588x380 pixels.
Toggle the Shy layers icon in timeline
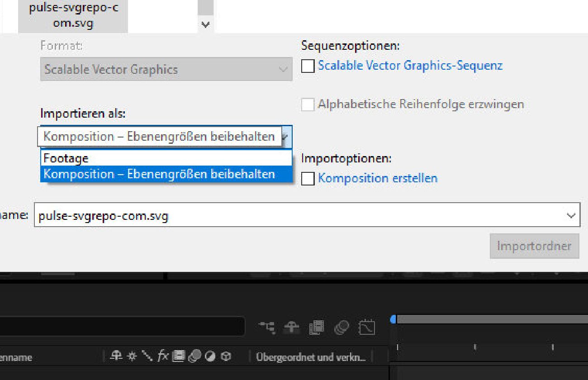point(292,327)
